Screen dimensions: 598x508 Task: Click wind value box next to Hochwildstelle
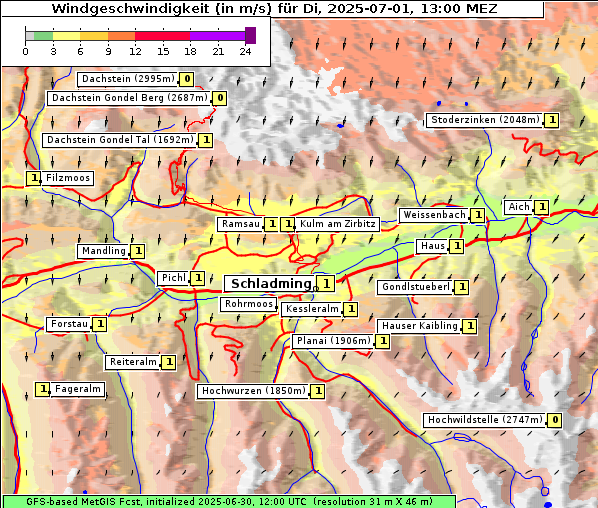pos(554,420)
